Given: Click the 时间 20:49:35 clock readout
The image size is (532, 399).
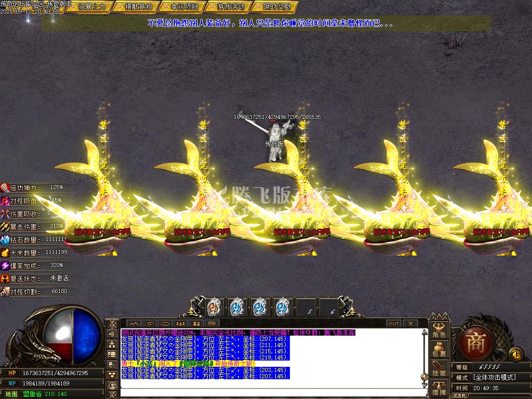Looking at the screenshot, I should click(486, 388).
